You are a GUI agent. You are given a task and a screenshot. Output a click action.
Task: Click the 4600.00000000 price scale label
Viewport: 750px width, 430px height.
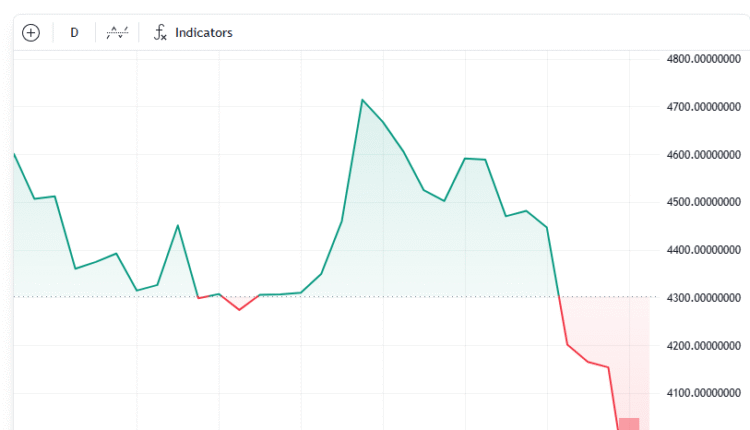coord(701,155)
